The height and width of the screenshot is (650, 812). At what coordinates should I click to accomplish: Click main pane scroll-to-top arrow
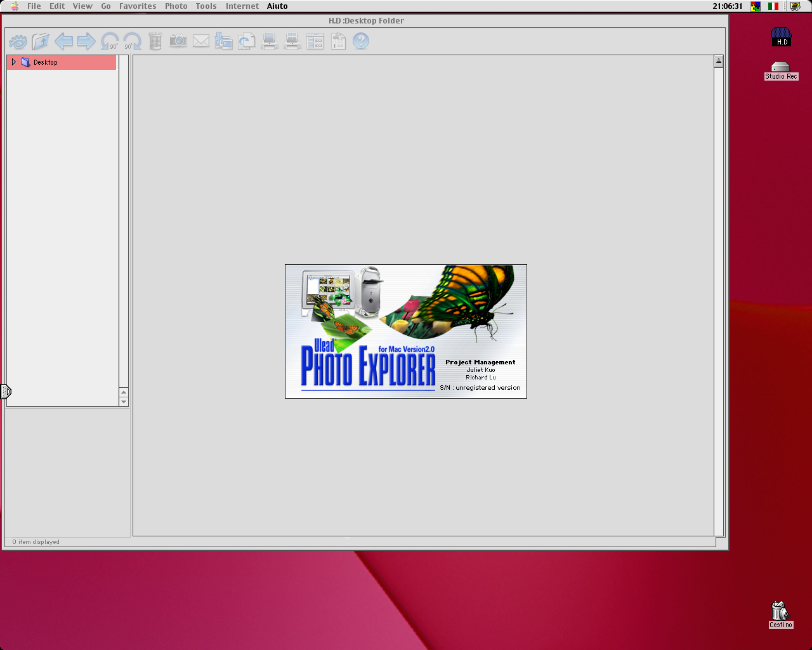pyautogui.click(x=719, y=61)
